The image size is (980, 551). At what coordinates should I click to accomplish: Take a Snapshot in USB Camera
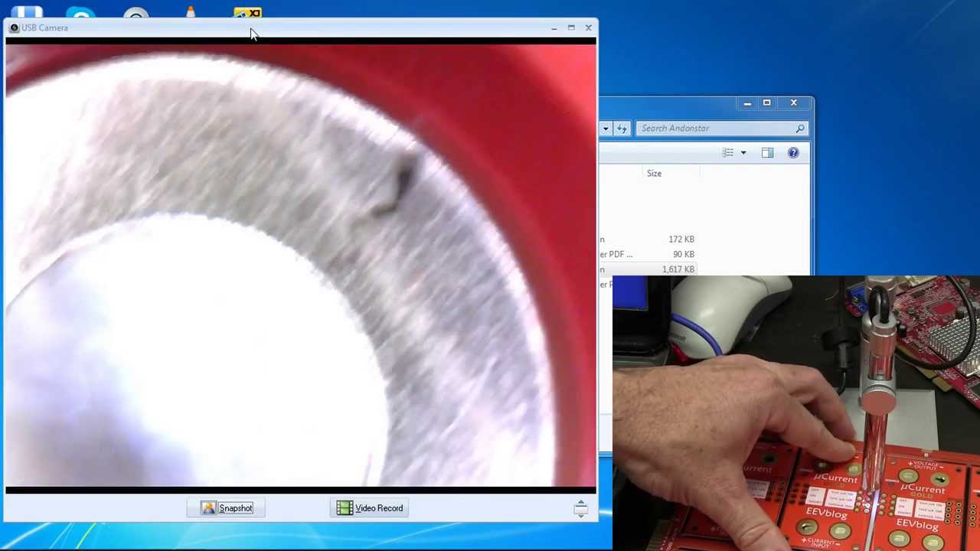[x=227, y=508]
